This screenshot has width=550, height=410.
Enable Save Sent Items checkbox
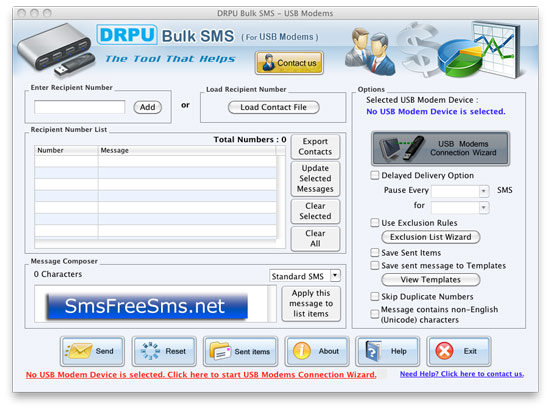click(x=375, y=253)
